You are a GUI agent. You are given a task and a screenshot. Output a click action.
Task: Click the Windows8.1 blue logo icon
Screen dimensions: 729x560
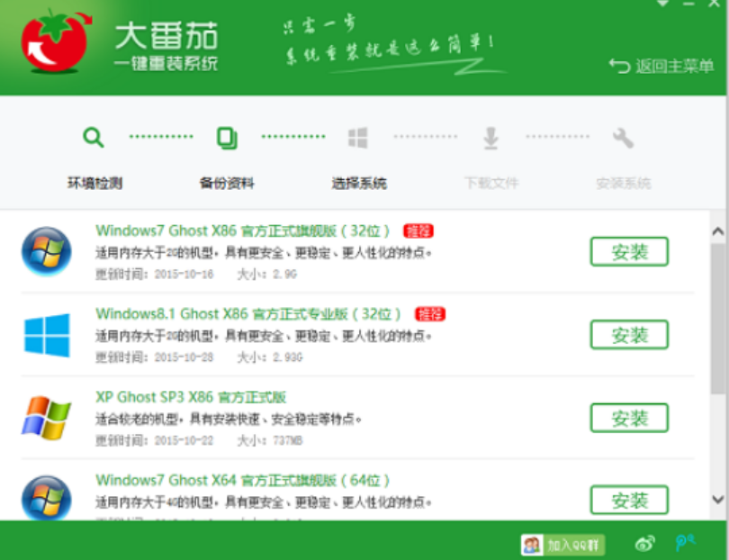coord(47,335)
